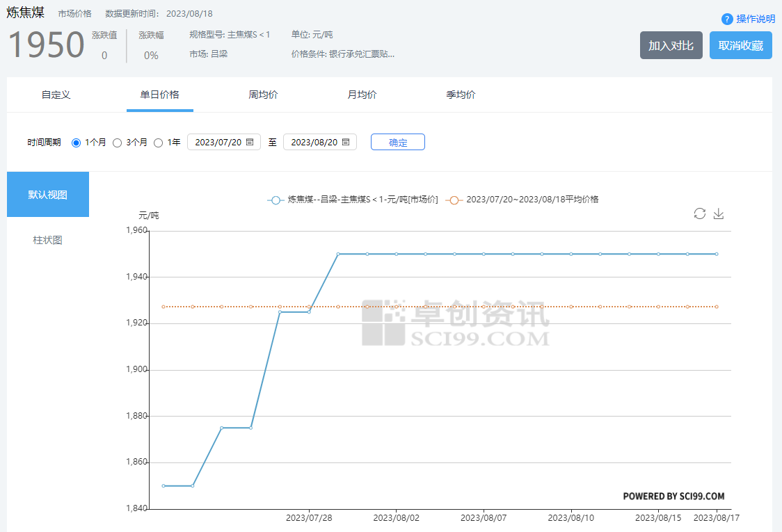This screenshot has width=782, height=532.
Task: Click the chart download icon
Action: click(x=719, y=213)
